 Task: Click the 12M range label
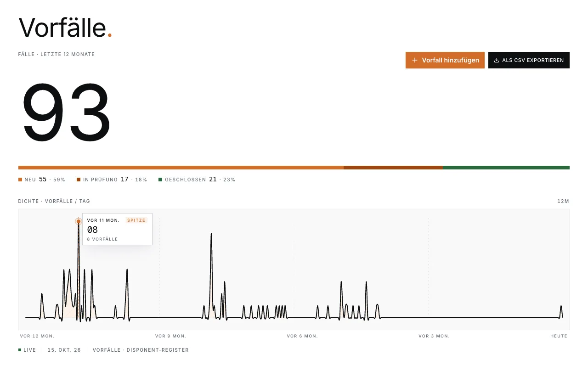(x=563, y=201)
